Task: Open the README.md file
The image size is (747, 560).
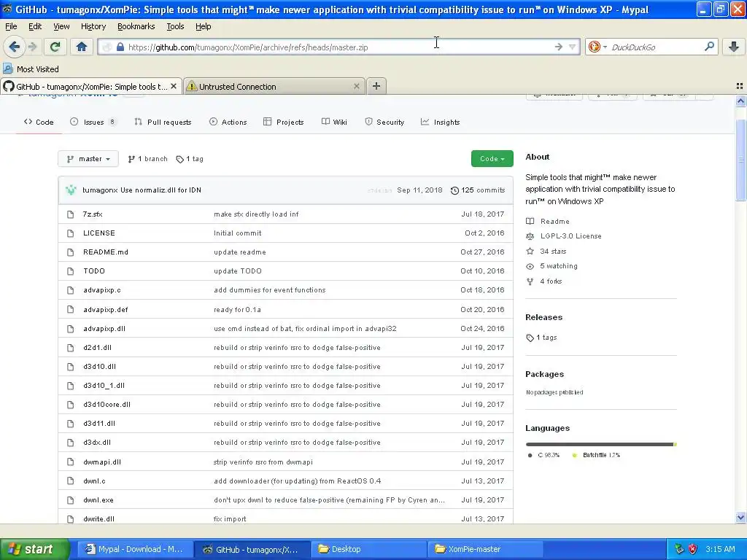Action: 106,252
